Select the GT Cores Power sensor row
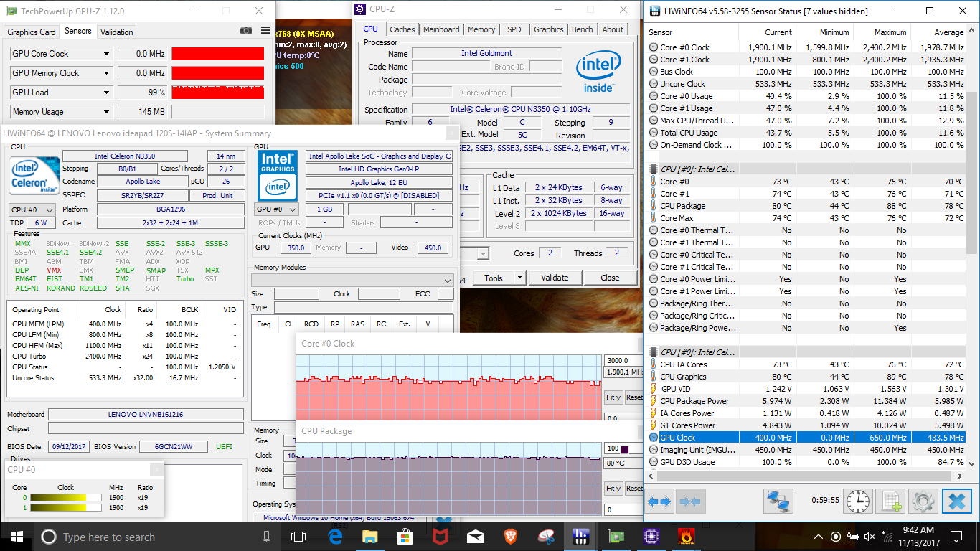The image size is (980, 551). 806,425
